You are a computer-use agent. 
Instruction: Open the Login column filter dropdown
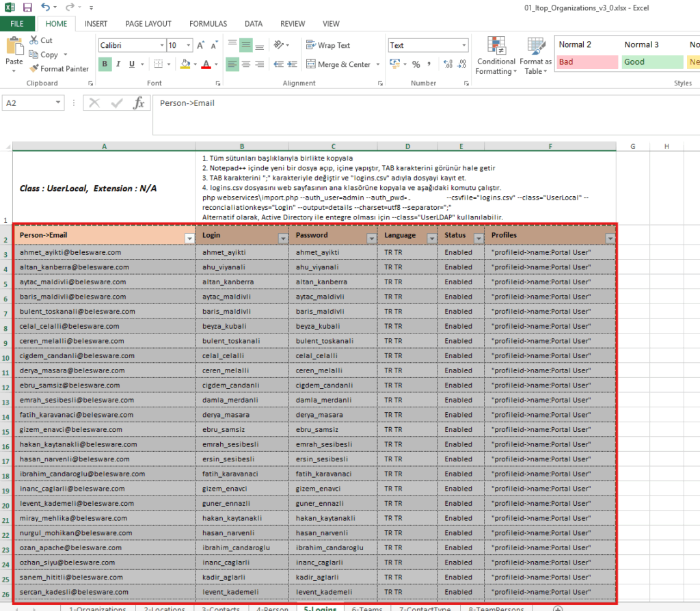click(x=283, y=238)
